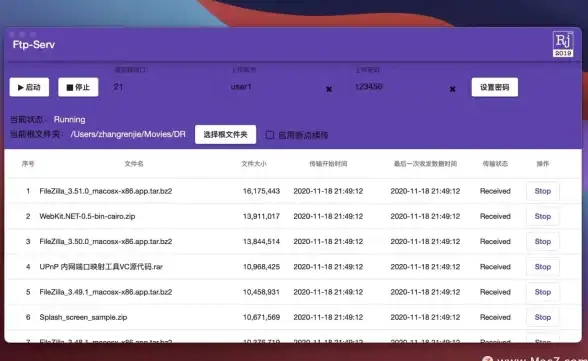Click file size 10,968,425
Screen dimensions: 588x361
[x=261, y=267]
